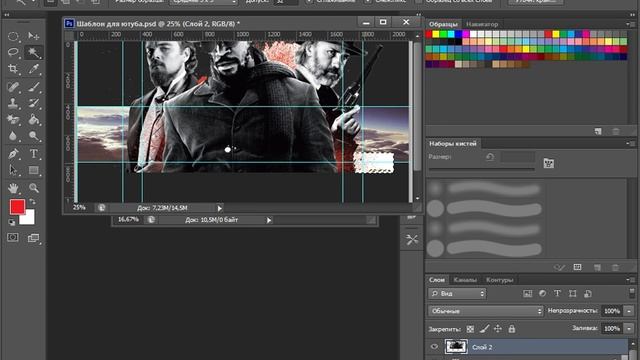
Task: Open the Обычные blend mode dropdown
Action: [x=486, y=311]
